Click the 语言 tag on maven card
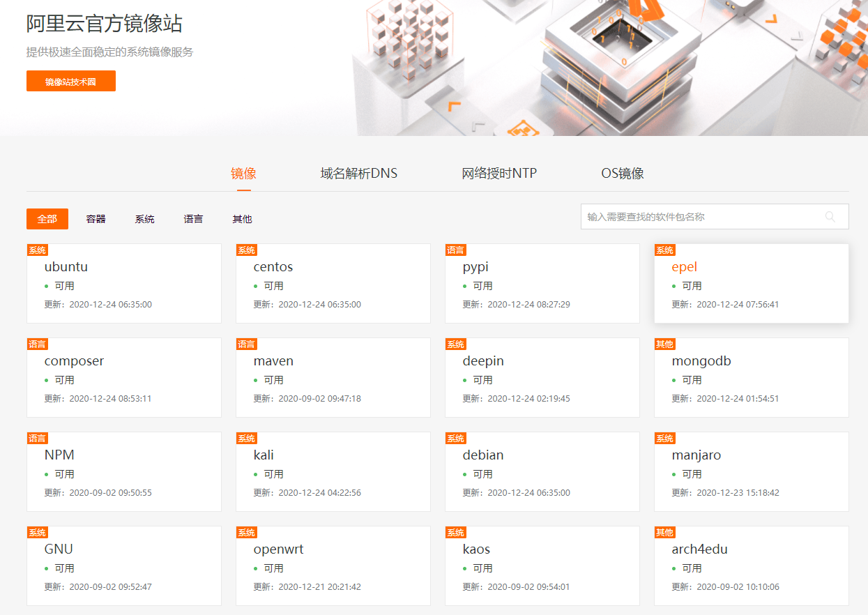Viewport: 868px width, 615px height. pos(247,344)
